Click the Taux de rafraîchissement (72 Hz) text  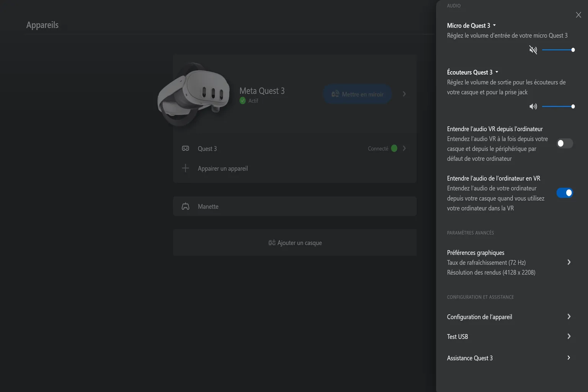pos(486,263)
